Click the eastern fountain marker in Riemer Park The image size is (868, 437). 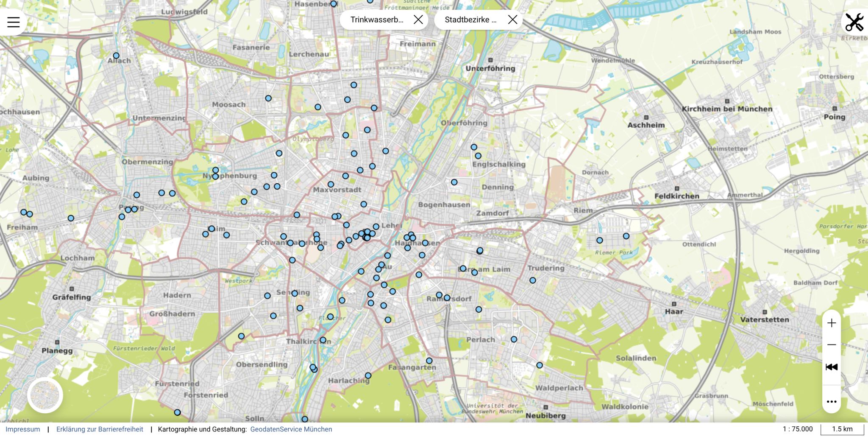point(626,236)
